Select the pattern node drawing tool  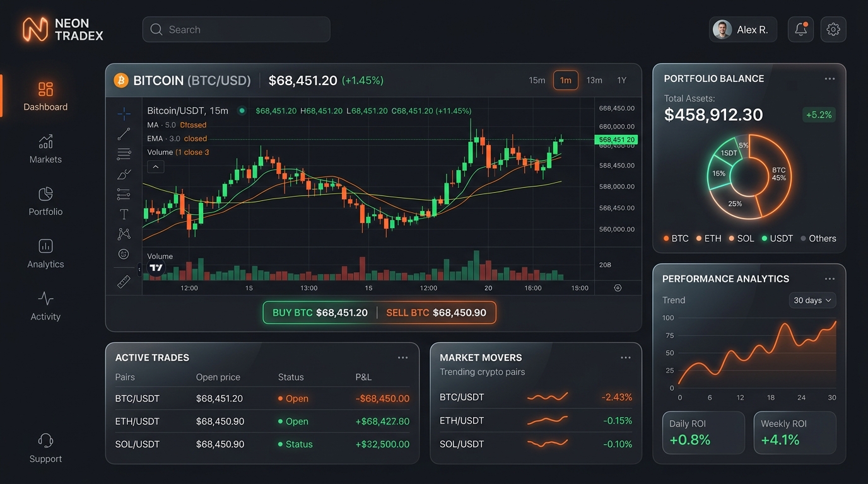coord(124,234)
